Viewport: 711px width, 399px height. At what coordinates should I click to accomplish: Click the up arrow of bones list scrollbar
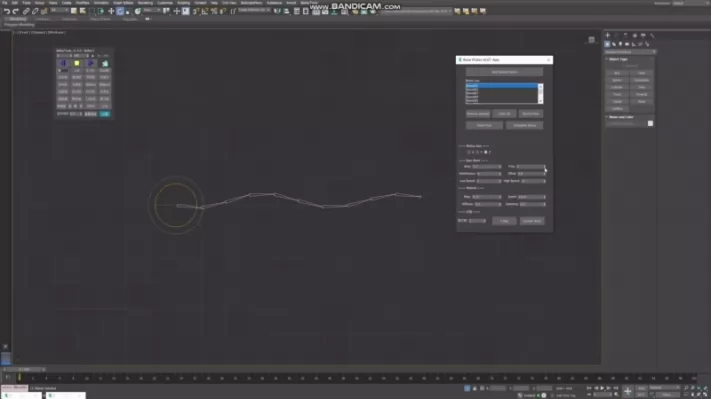point(541,86)
